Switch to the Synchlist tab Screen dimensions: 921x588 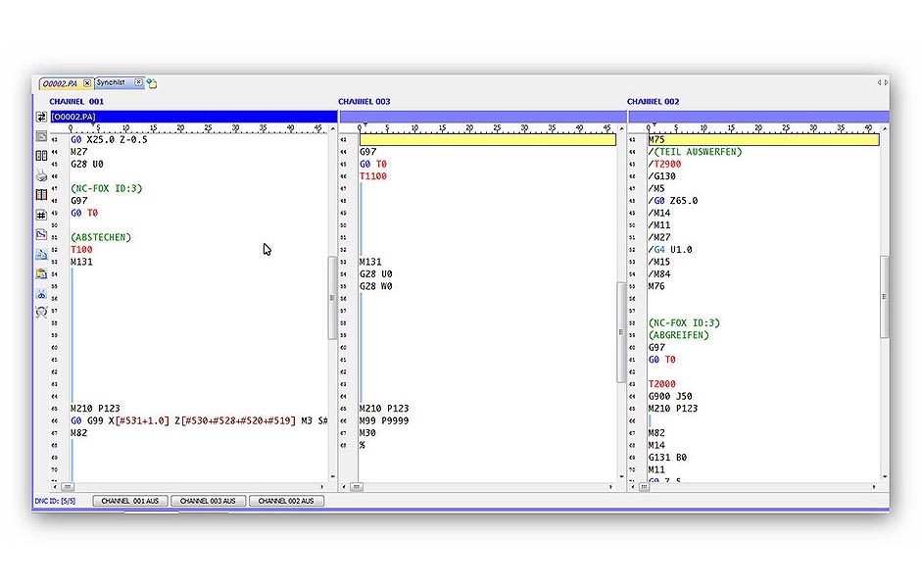(111, 83)
